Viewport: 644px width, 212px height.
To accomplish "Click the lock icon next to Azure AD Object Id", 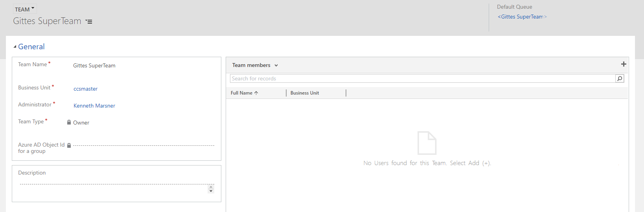I will 69,145.
